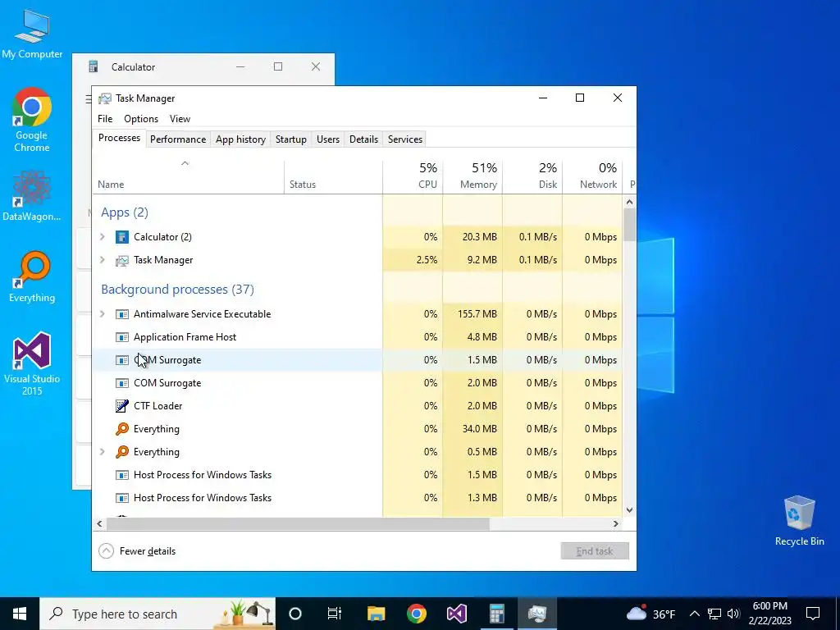Show hidden system tray icons

[694, 614]
